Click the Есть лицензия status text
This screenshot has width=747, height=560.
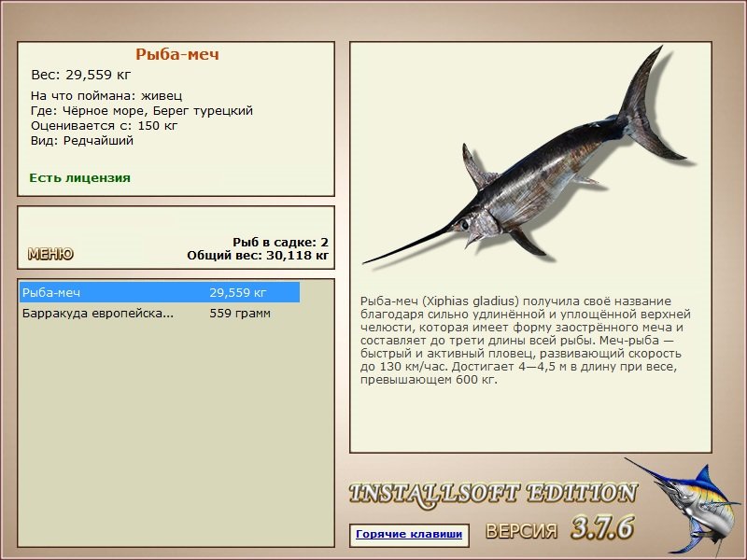click(x=79, y=178)
